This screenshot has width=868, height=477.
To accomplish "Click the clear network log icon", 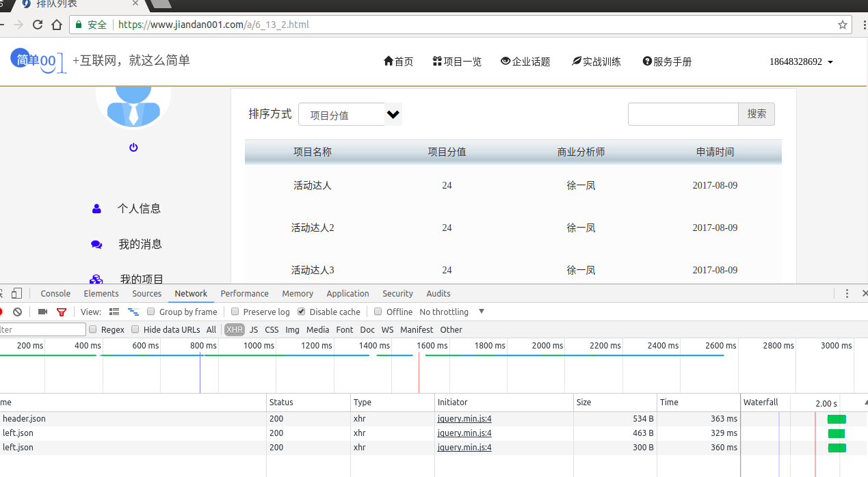I will coord(18,312).
